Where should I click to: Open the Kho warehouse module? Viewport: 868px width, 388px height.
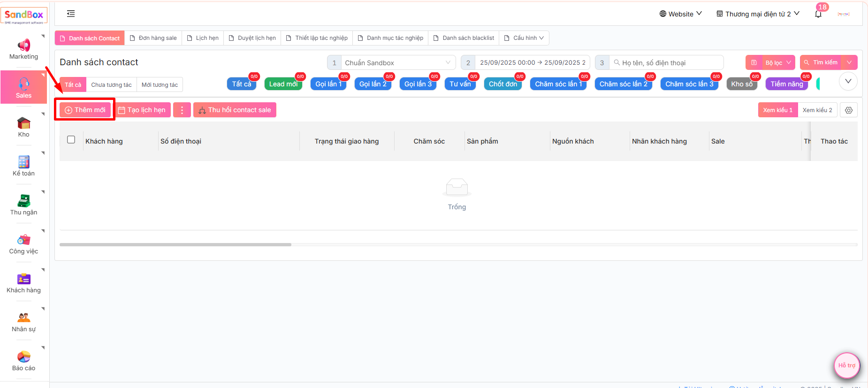tap(23, 127)
